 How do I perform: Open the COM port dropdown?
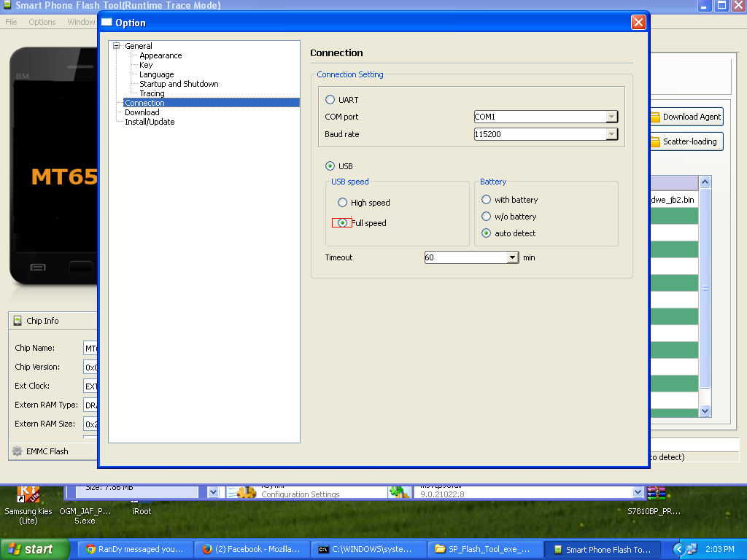611,117
